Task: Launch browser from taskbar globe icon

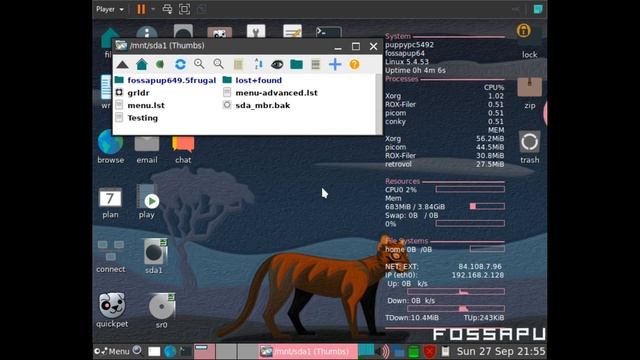Action: (170, 351)
